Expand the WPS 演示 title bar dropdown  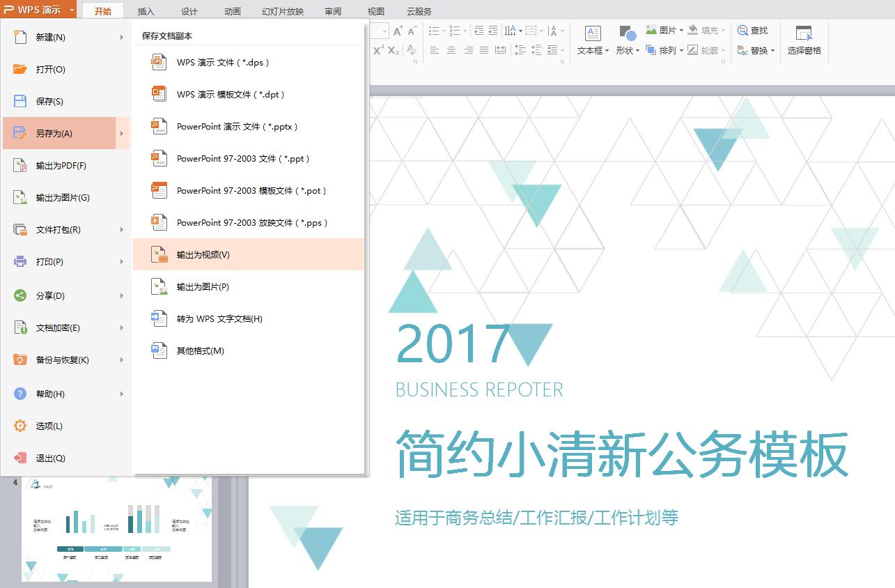point(72,10)
